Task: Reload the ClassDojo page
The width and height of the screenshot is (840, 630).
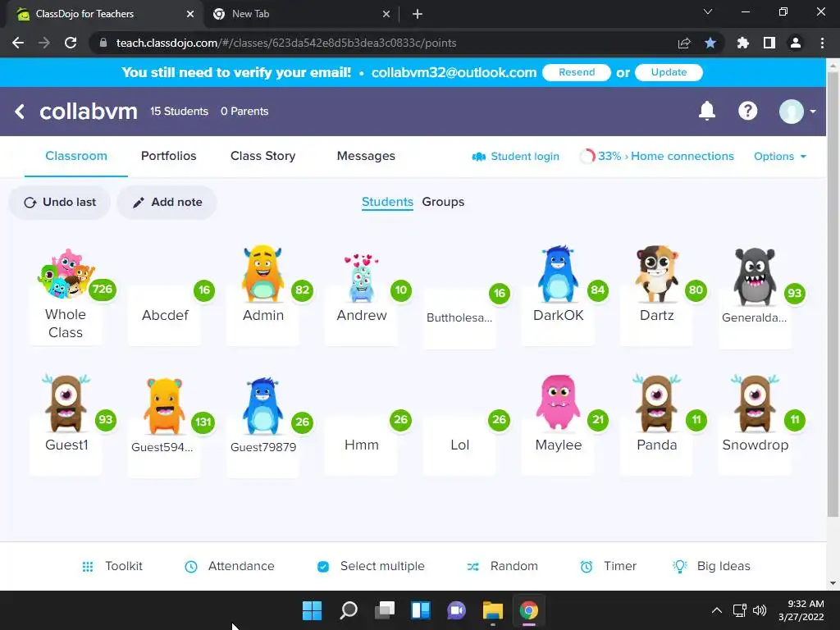Action: pos(71,43)
